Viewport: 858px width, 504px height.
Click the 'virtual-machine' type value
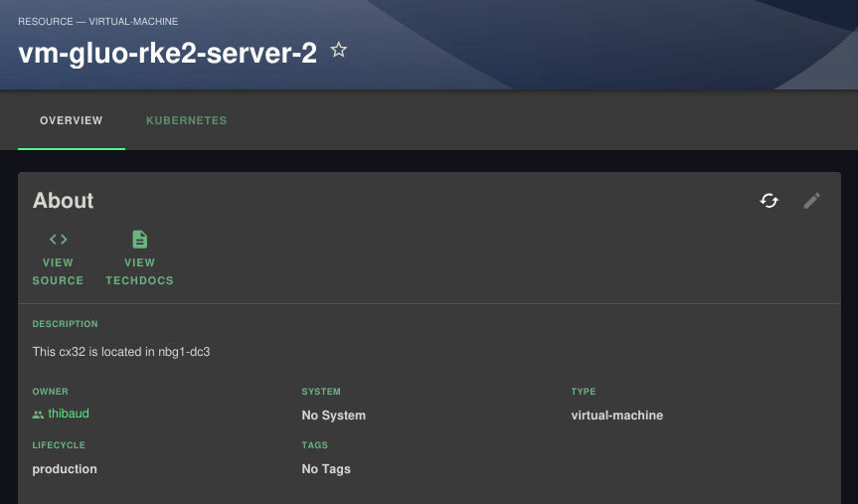click(x=616, y=416)
